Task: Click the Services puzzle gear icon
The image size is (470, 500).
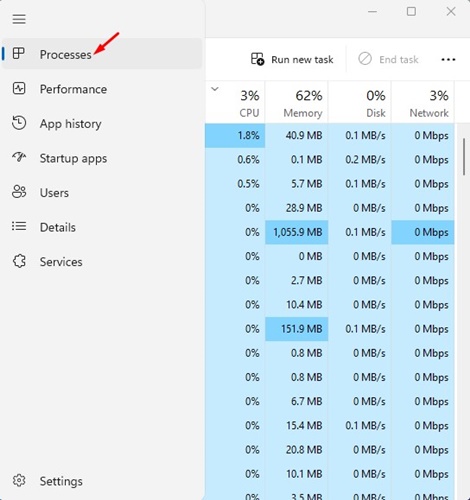Action: (x=19, y=261)
